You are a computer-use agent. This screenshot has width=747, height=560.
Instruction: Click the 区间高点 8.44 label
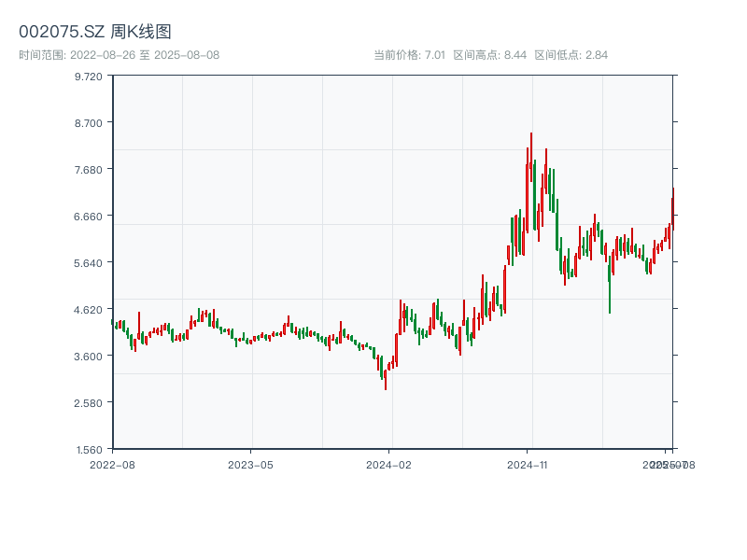click(489, 55)
